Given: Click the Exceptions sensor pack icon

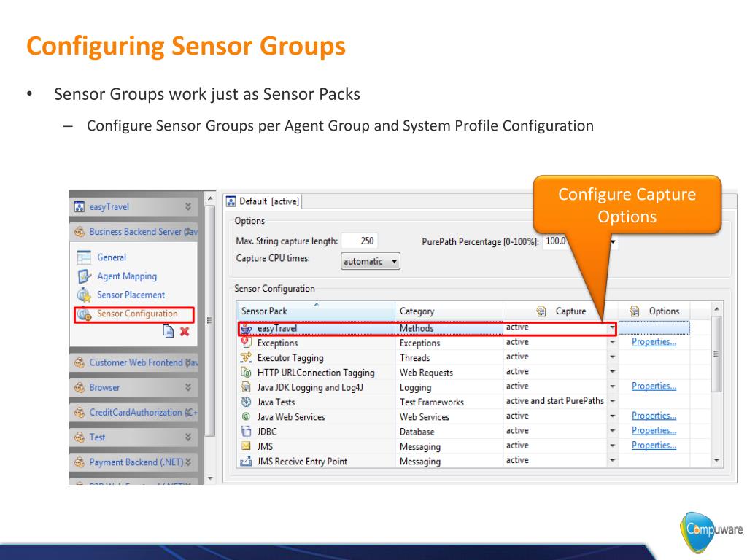Looking at the screenshot, I should pyautogui.click(x=246, y=343).
